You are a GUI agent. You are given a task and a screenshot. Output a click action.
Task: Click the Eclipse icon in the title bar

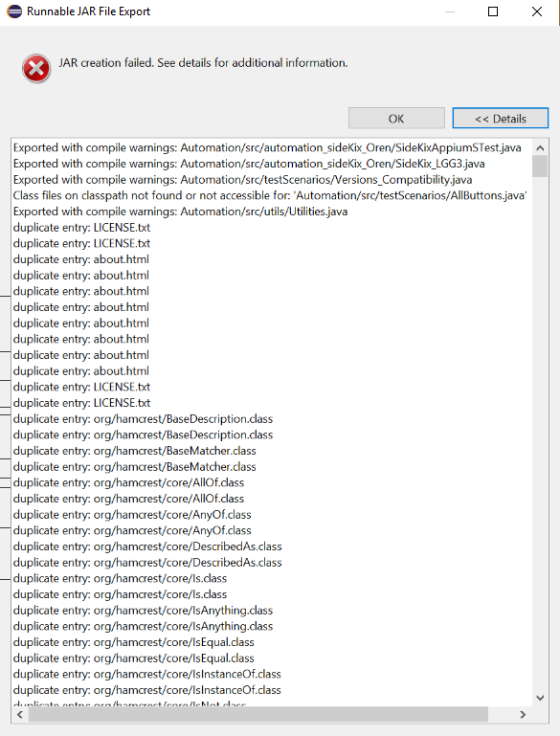tap(14, 11)
